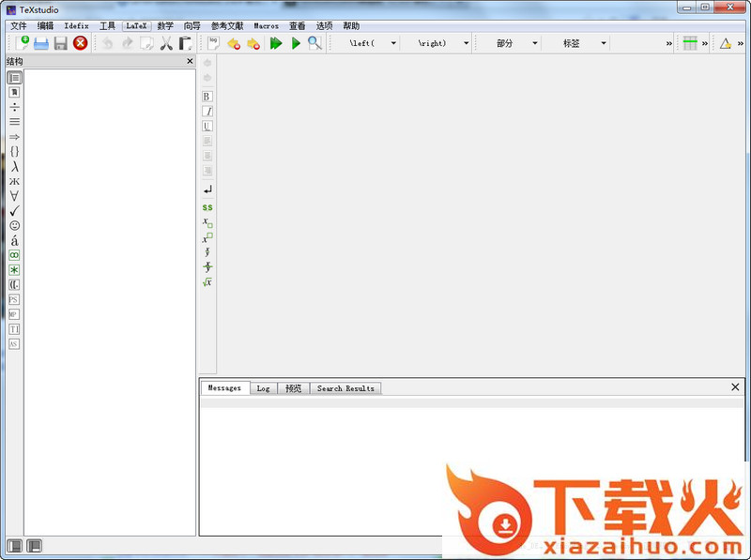
Task: Expand the \right) delimiter dropdown
Action: click(x=466, y=43)
